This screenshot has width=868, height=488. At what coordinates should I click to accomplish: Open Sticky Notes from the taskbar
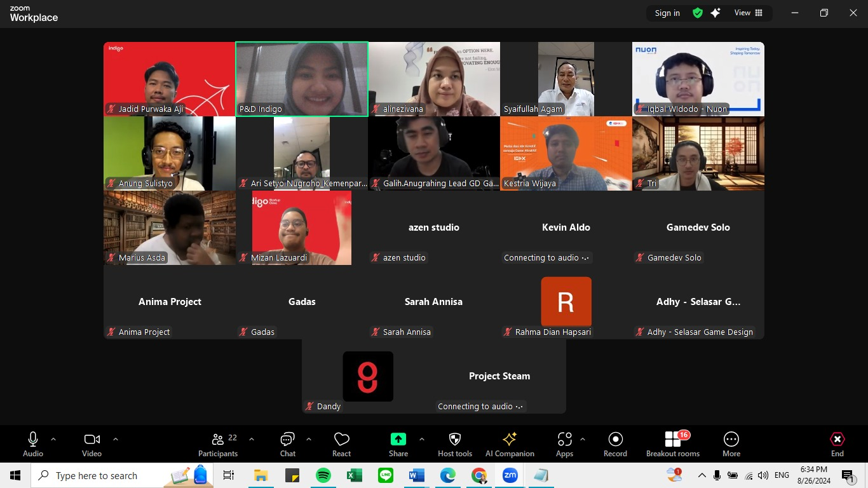[292, 475]
